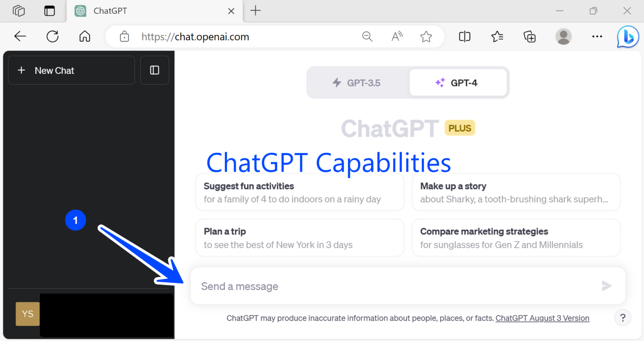Open the Edge workspaces icon
Screen dimensions: 644x341
18,11
